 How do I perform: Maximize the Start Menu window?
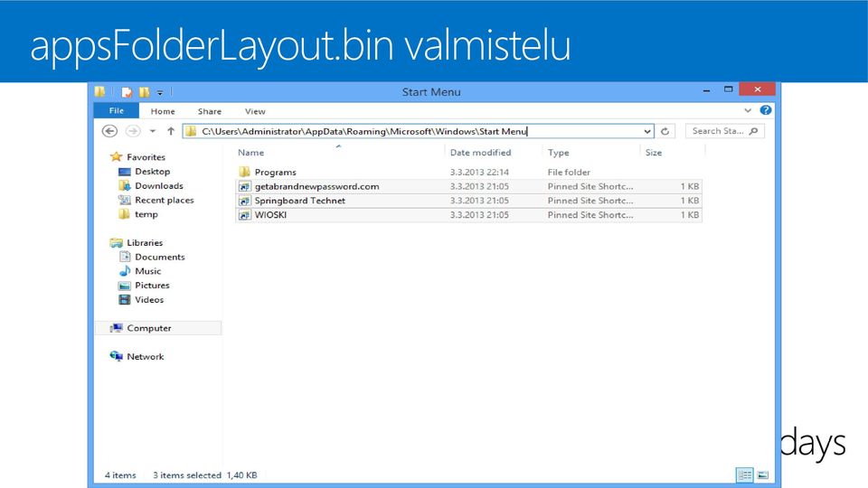(x=728, y=89)
